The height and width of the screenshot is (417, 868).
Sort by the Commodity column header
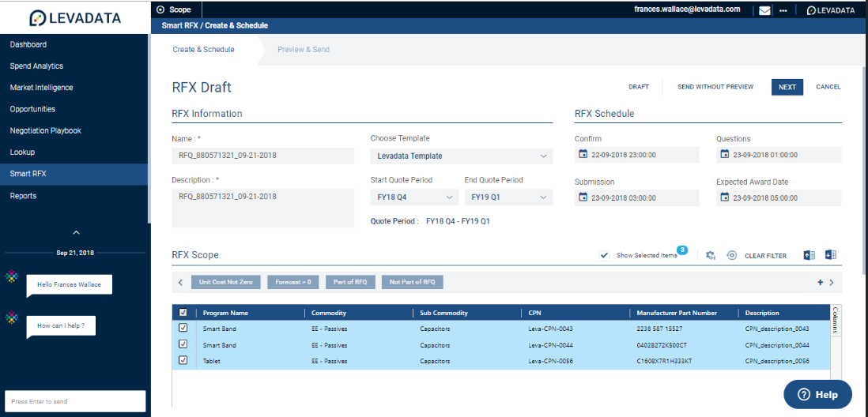coord(329,313)
